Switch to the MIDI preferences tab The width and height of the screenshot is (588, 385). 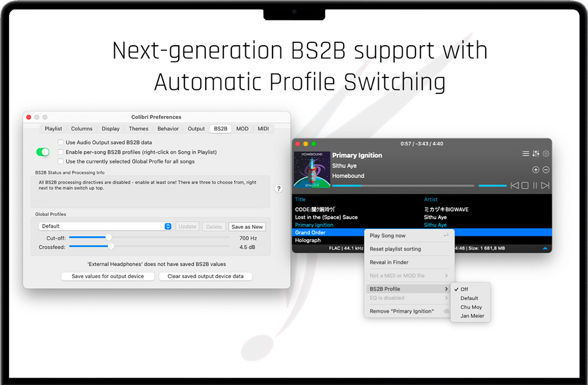[x=263, y=129]
